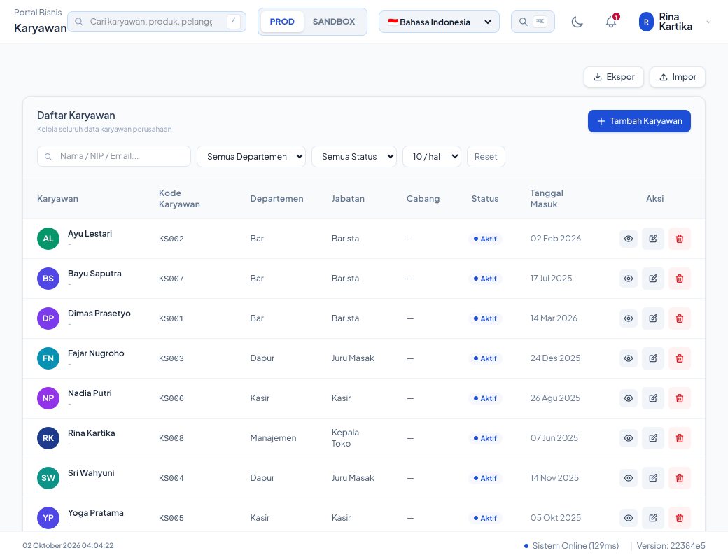Image resolution: width=728 pixels, height=560 pixels.
Task: View Yoga Pratama with the eye icon
Action: 628,518
